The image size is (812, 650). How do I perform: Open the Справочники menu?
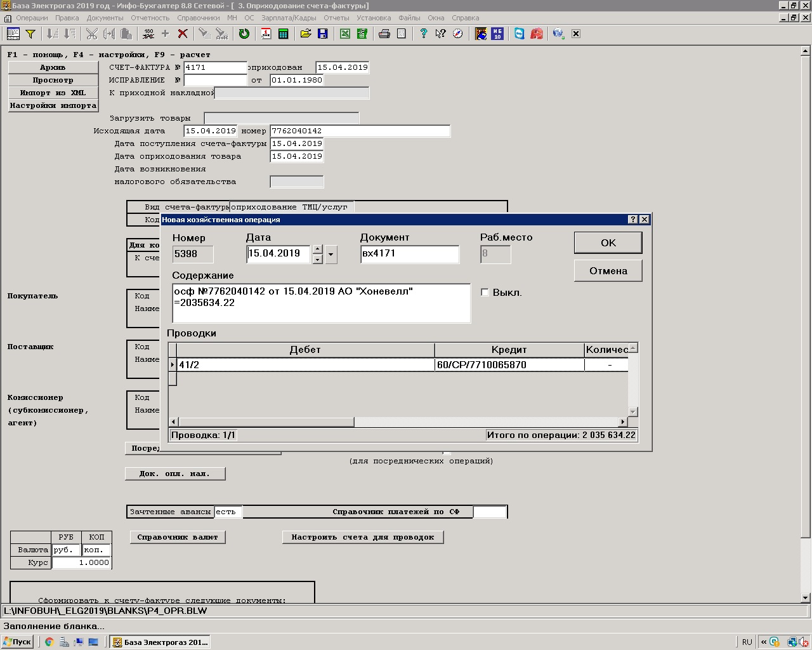(x=199, y=18)
